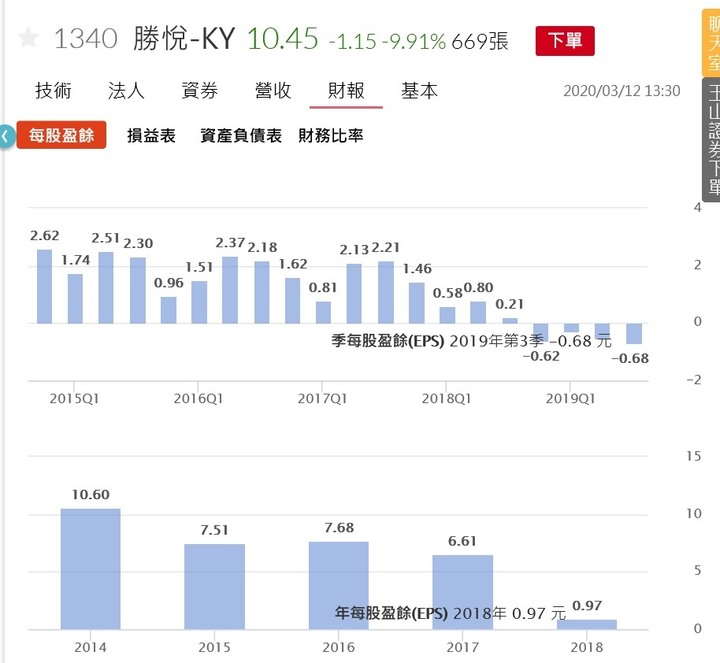720x663 pixels.
Task: Select the quarterly bar labeled 1.74
Action: pyautogui.click(x=75, y=299)
